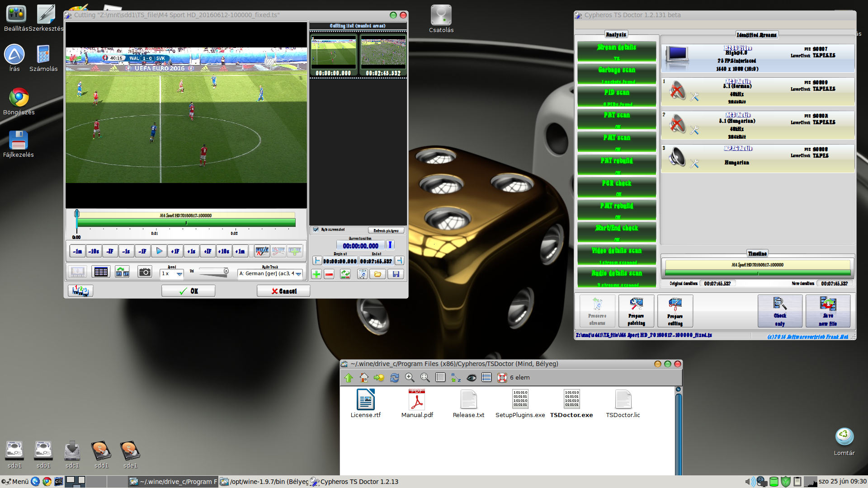Image resolution: width=868 pixels, height=488 pixels.
Task: Click the filmstrip green arrow icon
Action: (122, 272)
